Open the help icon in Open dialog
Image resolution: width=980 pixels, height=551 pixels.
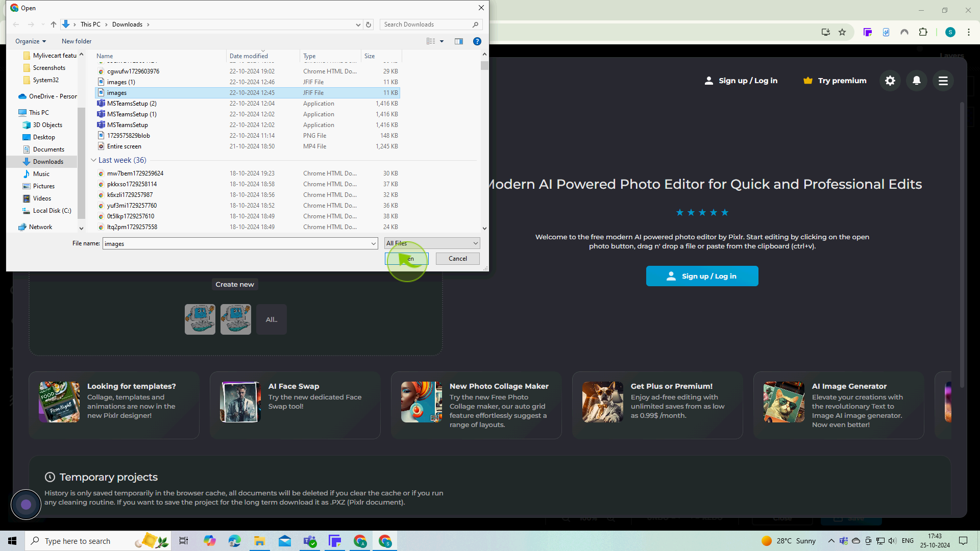coord(477,41)
